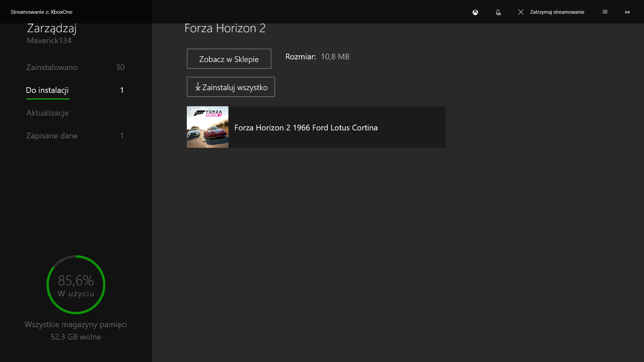The image size is (644, 362).
Task: Click the Zarządzaj heading
Action: (52, 28)
